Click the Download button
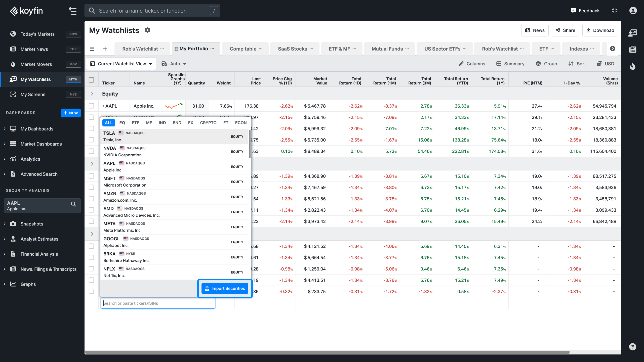The image size is (644, 362). (x=600, y=30)
